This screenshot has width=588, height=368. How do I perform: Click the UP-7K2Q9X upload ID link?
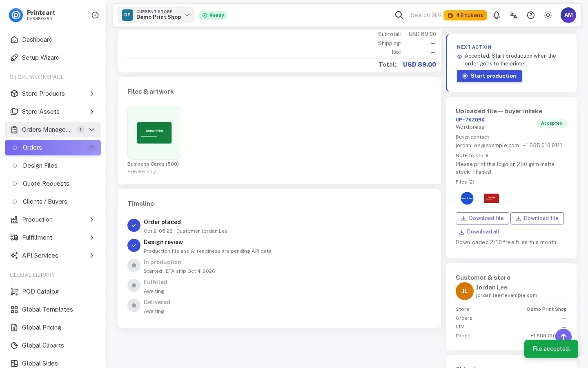470,120
